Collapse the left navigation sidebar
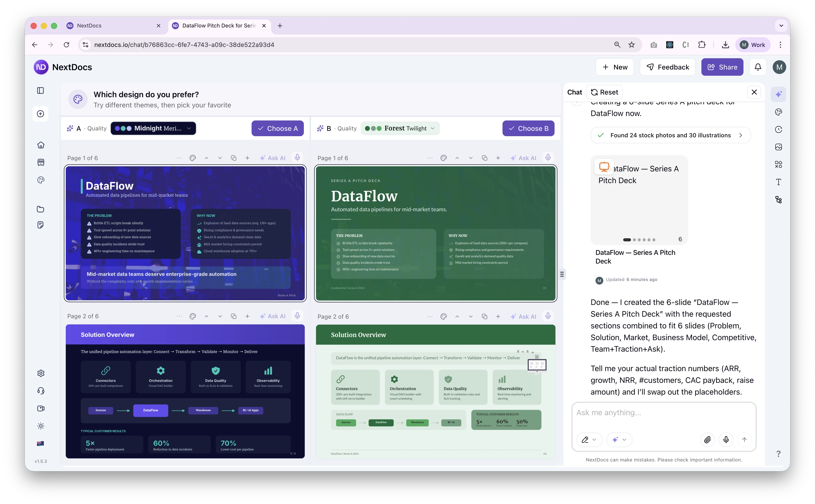 click(x=41, y=90)
